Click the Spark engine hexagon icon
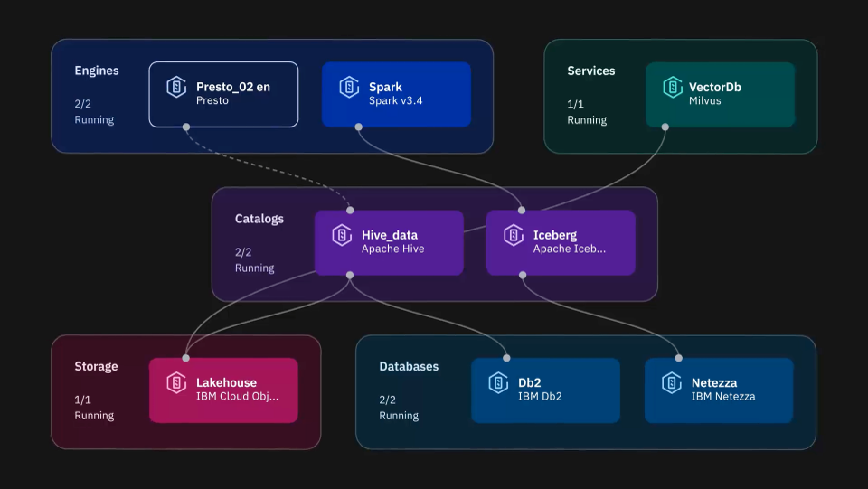The image size is (868, 489). (349, 87)
